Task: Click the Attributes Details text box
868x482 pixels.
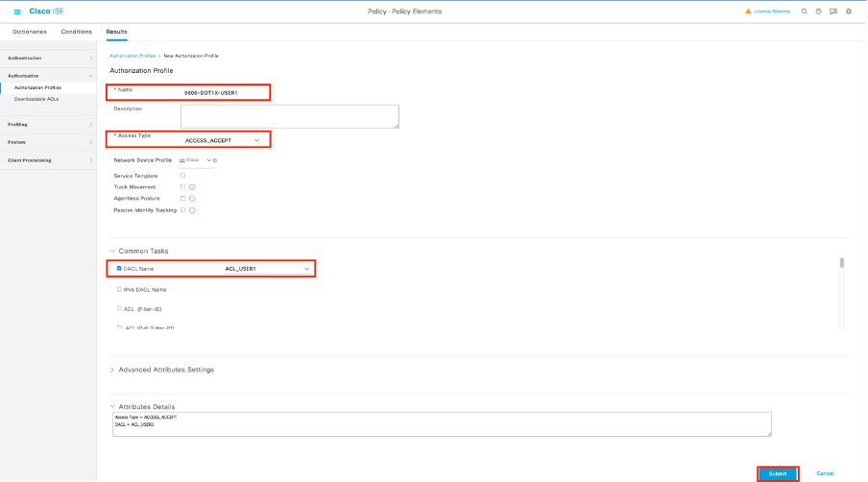Action: click(x=442, y=423)
